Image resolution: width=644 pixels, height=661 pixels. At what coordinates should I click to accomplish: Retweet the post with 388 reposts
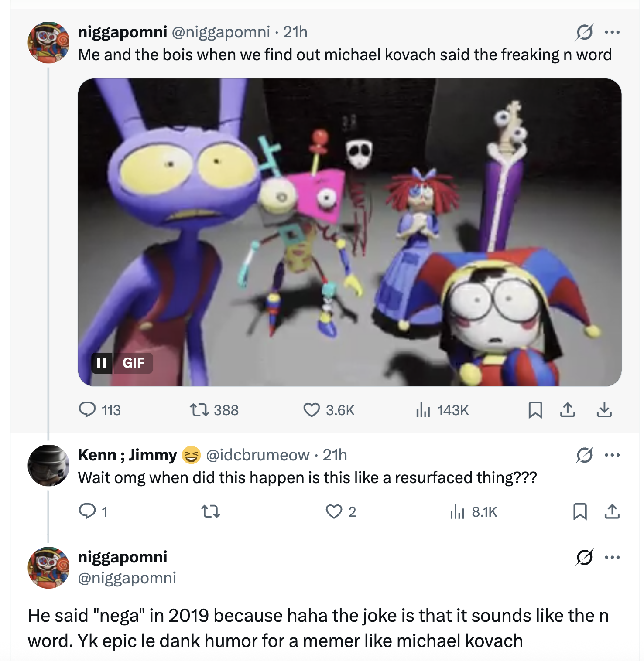tap(199, 410)
